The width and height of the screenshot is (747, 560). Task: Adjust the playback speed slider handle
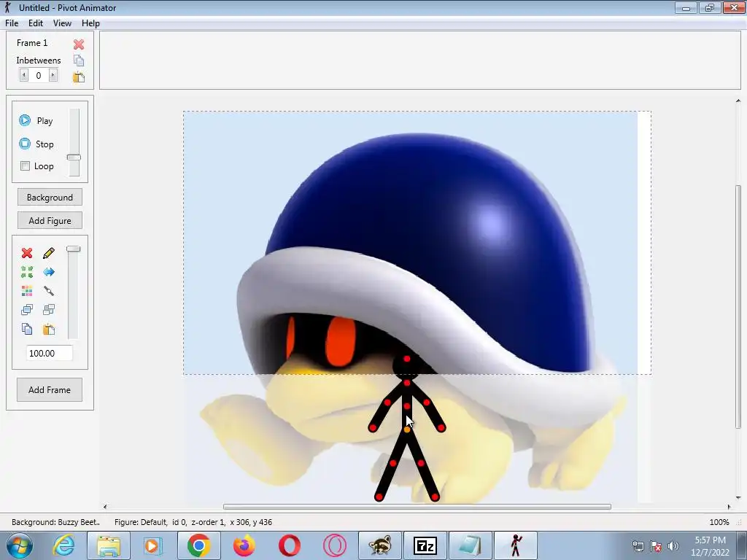pyautogui.click(x=74, y=157)
